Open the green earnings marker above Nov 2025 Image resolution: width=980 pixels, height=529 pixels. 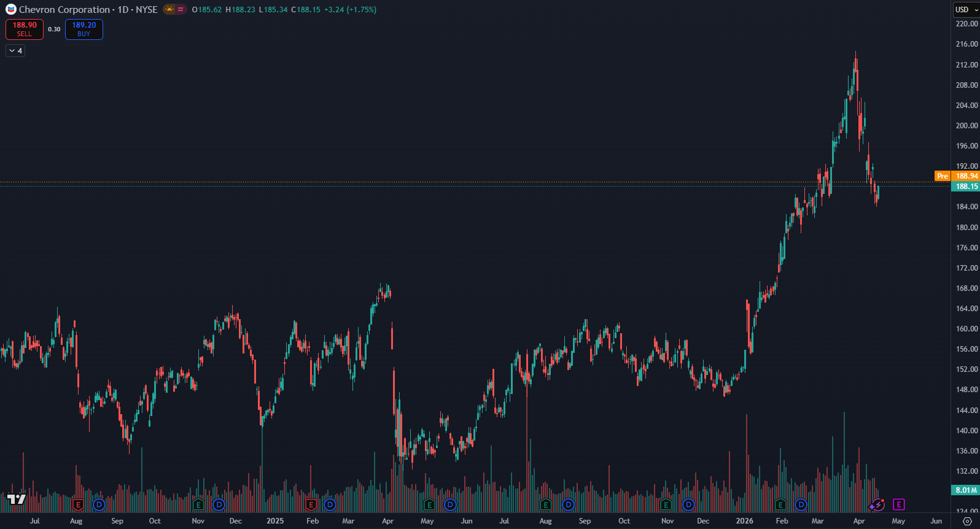click(x=666, y=505)
